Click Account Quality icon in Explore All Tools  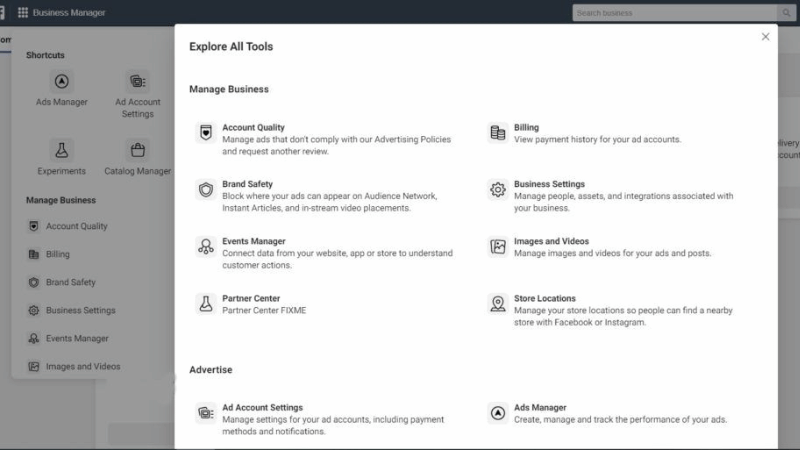(206, 133)
